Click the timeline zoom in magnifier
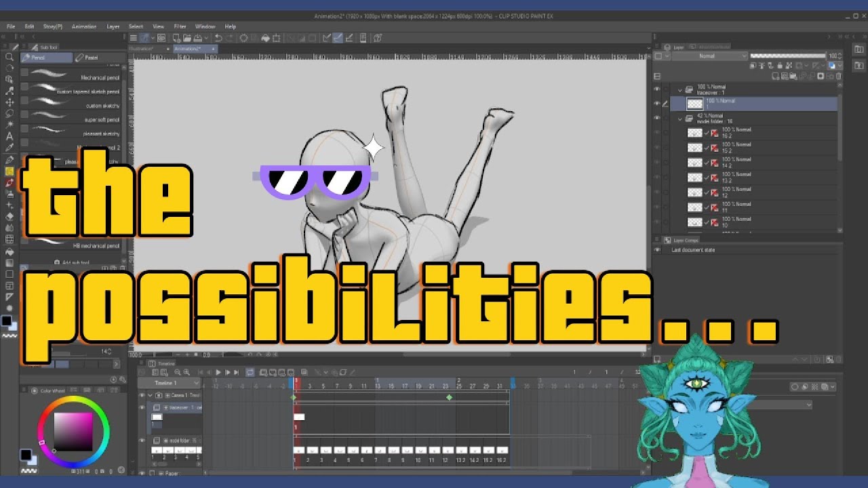868x488 pixels. click(186, 372)
